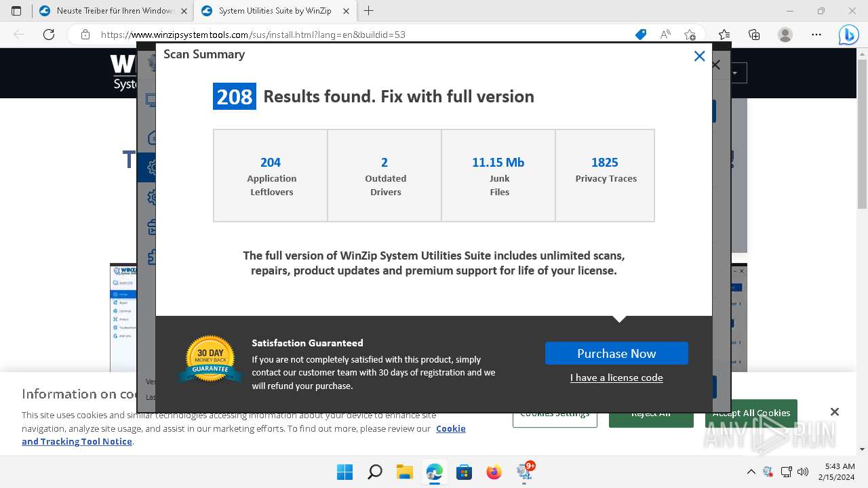Select the 'System Utilities Suite by WinZip' tab

pyautogui.click(x=275, y=11)
